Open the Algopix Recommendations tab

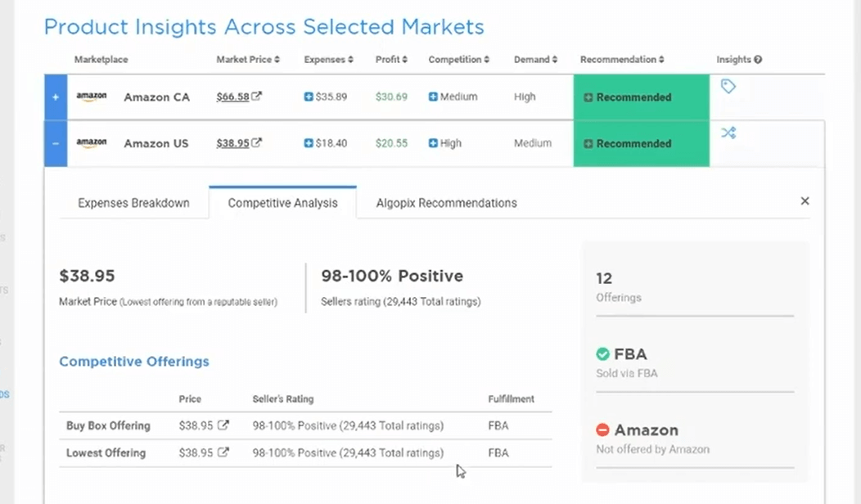pos(446,202)
